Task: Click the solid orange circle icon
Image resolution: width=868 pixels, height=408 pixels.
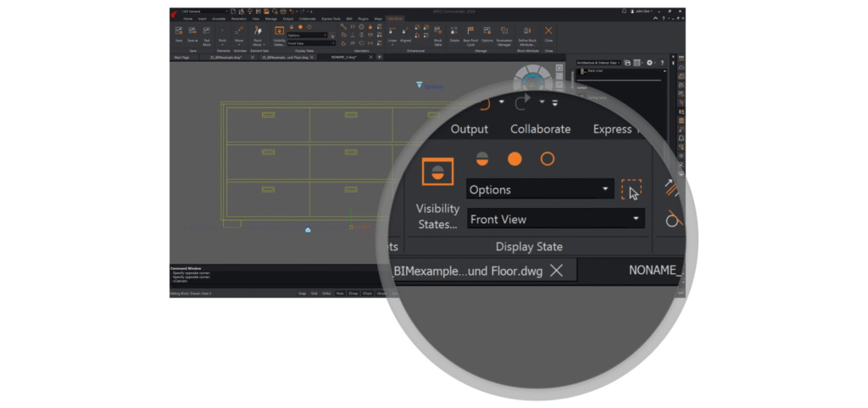Action: point(515,159)
